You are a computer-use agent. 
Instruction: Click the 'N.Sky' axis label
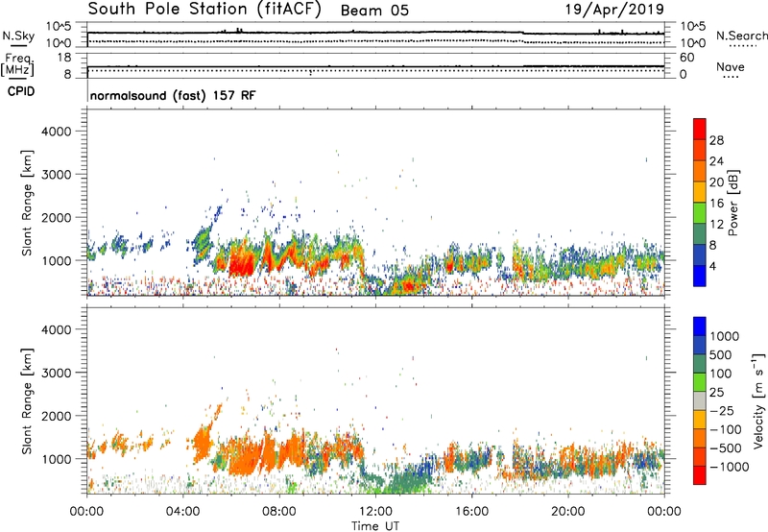18,36
